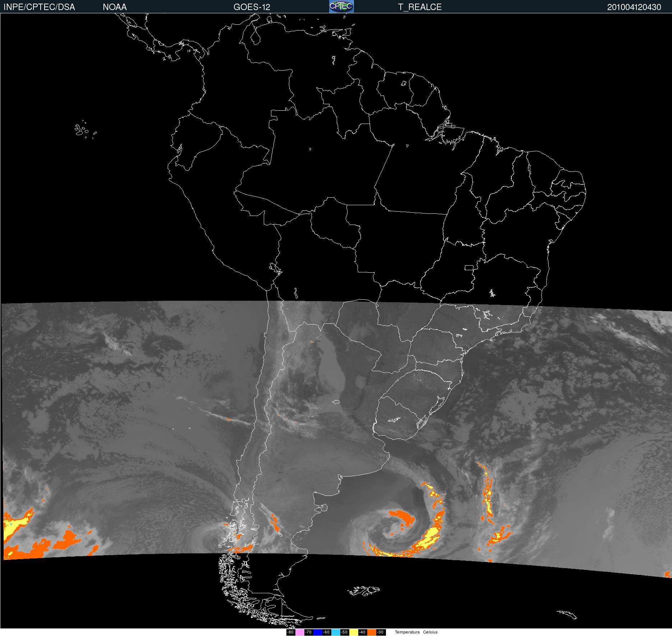Screen dimensions: 672x636
Task: Click the -50 legend value
Action: click(x=344, y=632)
